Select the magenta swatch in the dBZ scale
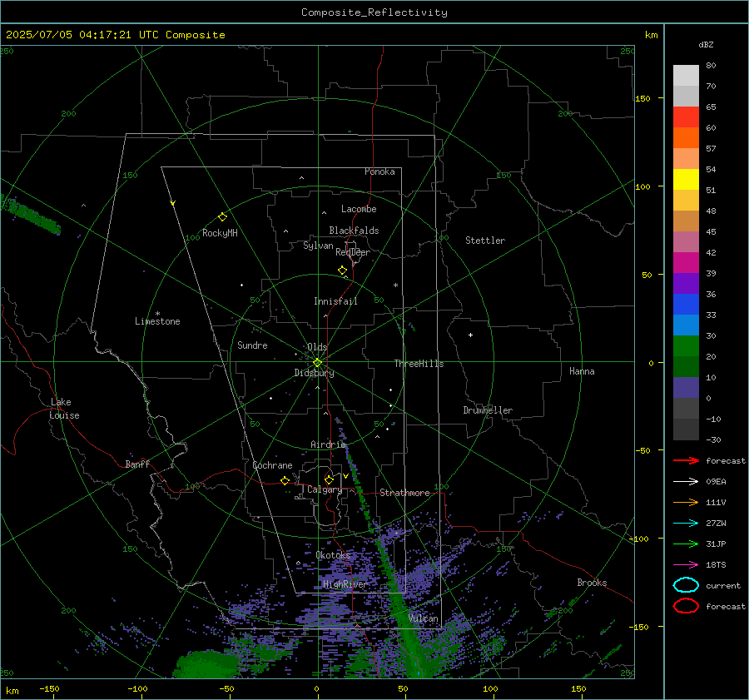This screenshot has width=749, height=700. [x=686, y=263]
